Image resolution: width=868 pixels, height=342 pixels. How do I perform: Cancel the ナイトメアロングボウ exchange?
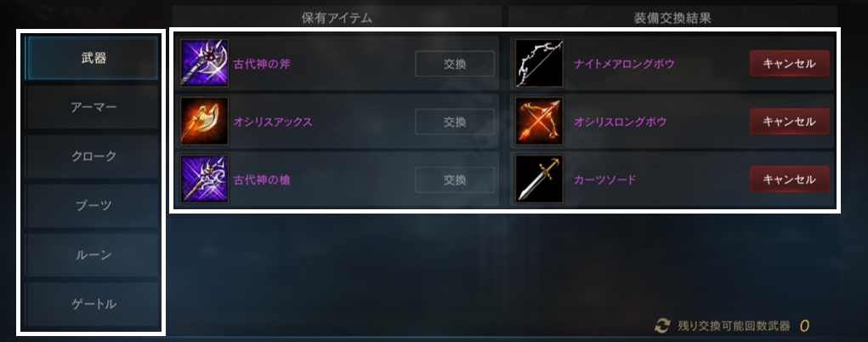click(790, 64)
